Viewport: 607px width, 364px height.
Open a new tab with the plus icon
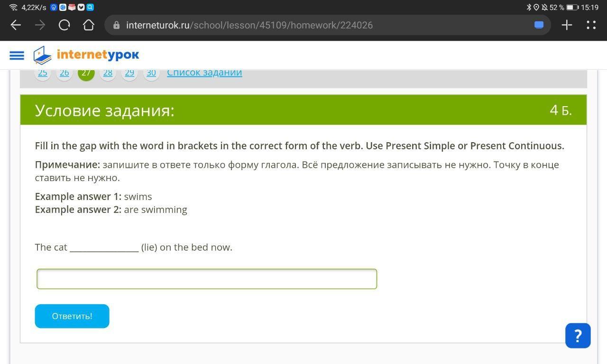pos(567,25)
